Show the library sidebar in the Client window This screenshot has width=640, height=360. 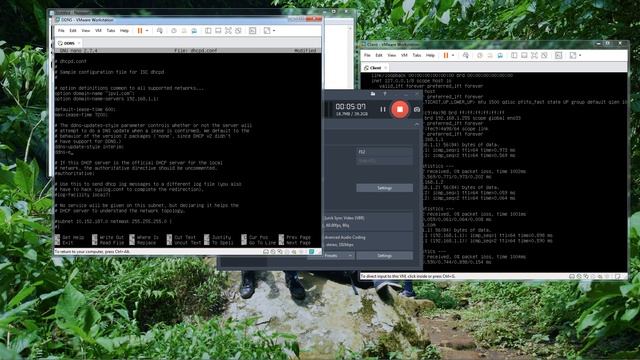(x=514, y=55)
